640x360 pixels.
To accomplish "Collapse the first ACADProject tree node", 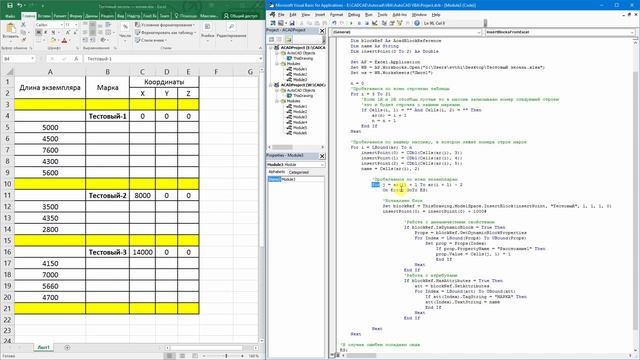I will [x=271, y=48].
